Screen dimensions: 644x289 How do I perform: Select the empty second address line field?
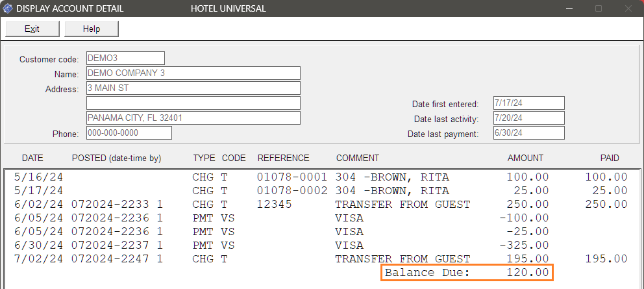(x=193, y=103)
